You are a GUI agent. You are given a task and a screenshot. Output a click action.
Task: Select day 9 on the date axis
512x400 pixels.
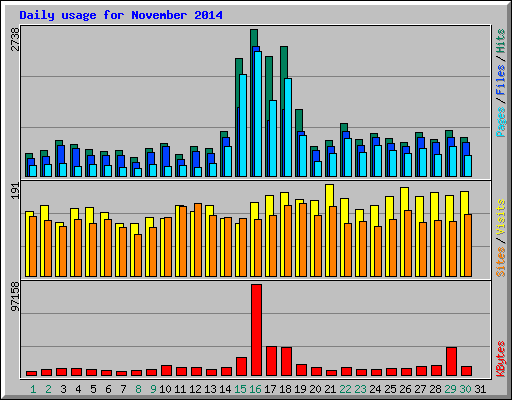(x=153, y=389)
